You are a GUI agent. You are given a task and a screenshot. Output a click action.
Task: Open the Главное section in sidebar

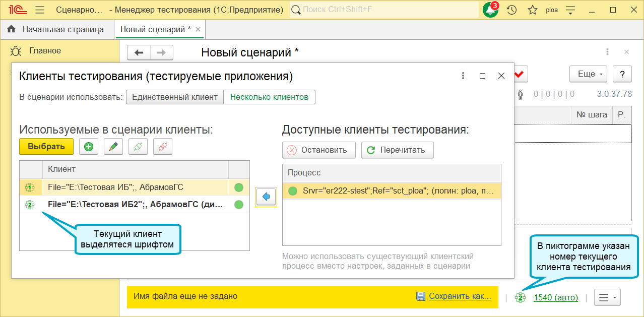tap(45, 50)
